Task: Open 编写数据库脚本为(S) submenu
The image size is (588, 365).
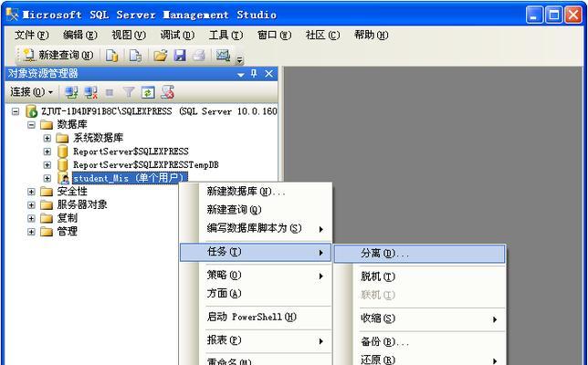Action: pos(256,228)
